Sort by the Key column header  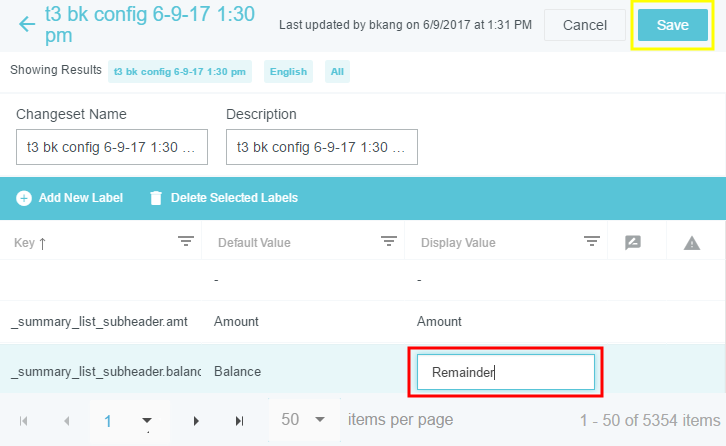[x=30, y=243]
